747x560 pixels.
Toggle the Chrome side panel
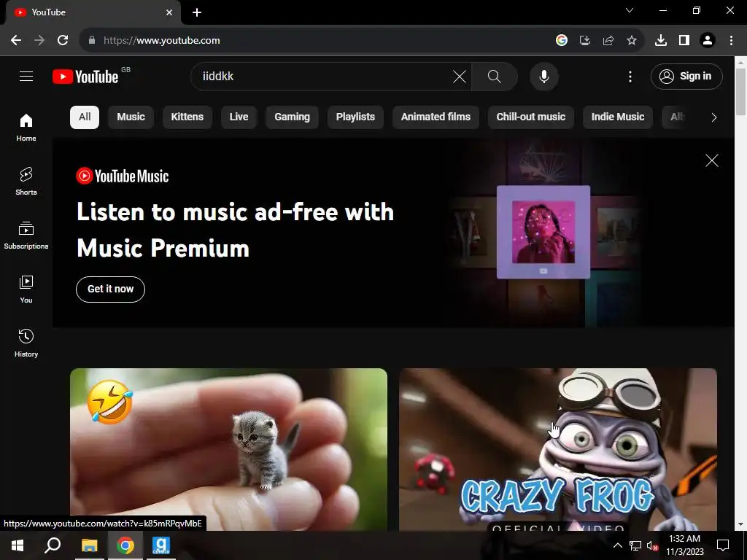point(684,41)
